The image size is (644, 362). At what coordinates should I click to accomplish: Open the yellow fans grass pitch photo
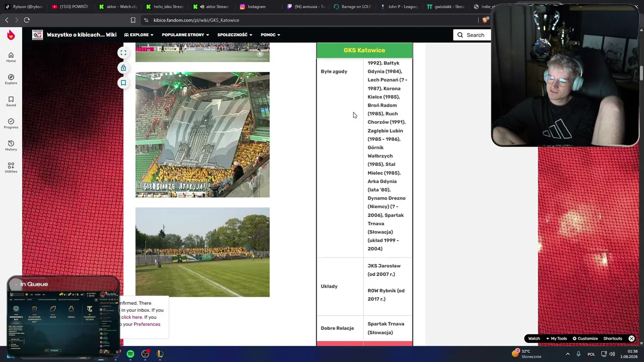202,252
